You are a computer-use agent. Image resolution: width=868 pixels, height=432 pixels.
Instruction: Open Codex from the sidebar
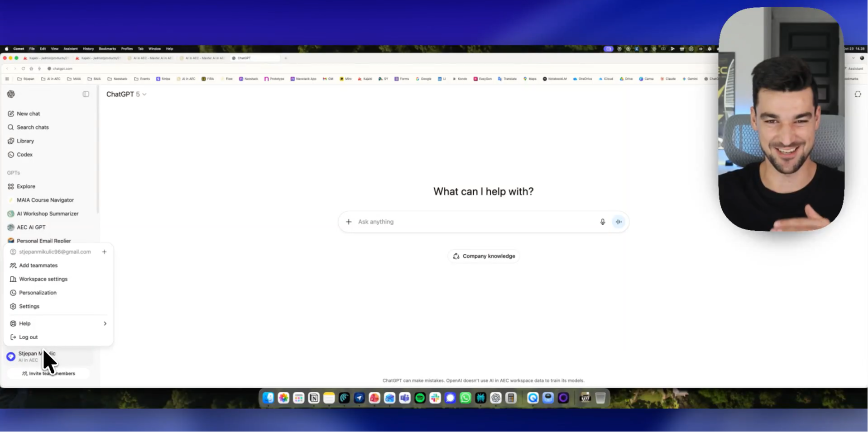tap(20, 154)
